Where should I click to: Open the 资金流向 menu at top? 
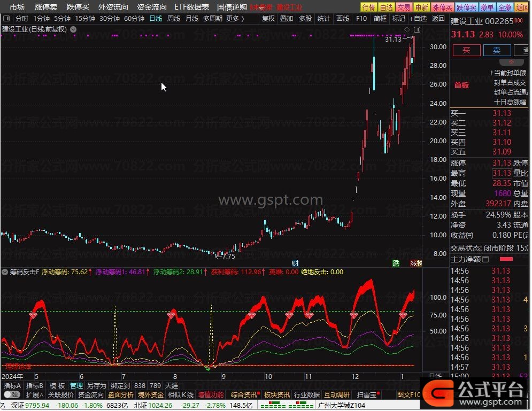(x=152, y=7)
